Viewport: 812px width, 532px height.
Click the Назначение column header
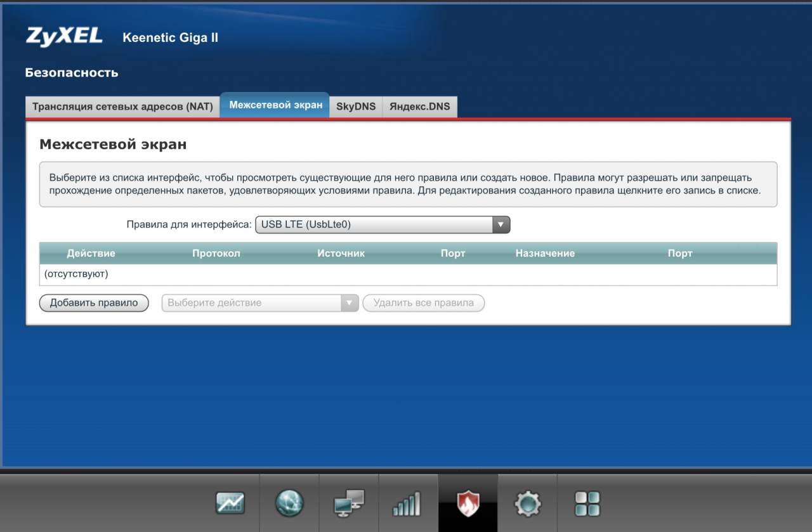[x=546, y=254]
